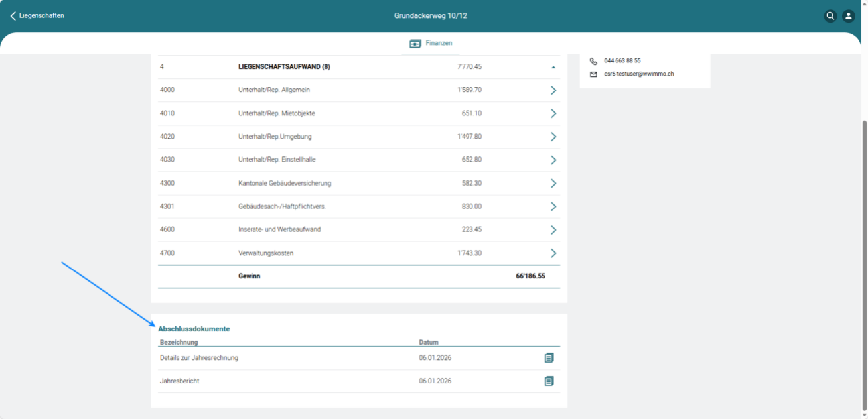Select the Unterhalt/Rep. Allgemein row label
868x419 pixels.
click(274, 90)
